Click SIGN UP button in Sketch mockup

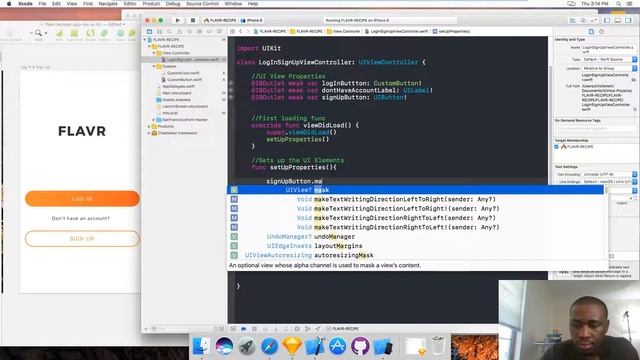[x=82, y=239]
